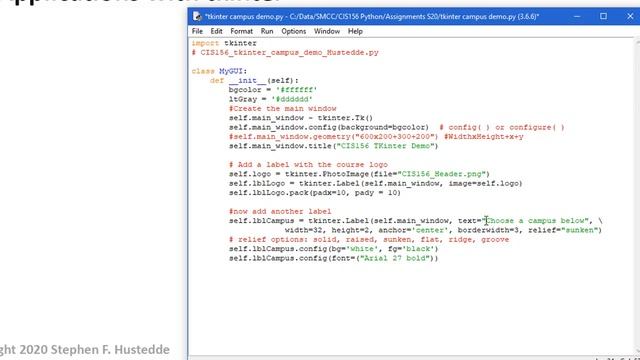Click the IDLE Python file icon in title bar
Viewport: 640px width, 360px height.
(197, 16)
